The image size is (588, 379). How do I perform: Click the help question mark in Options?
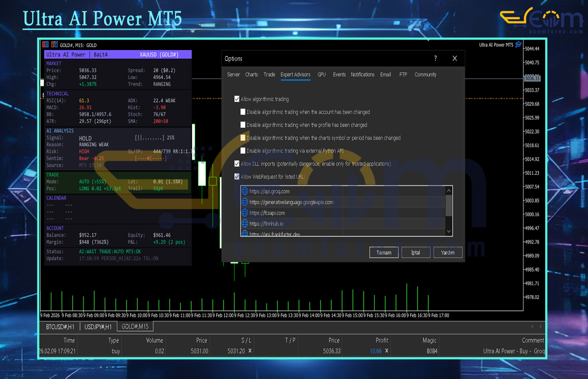[435, 59]
